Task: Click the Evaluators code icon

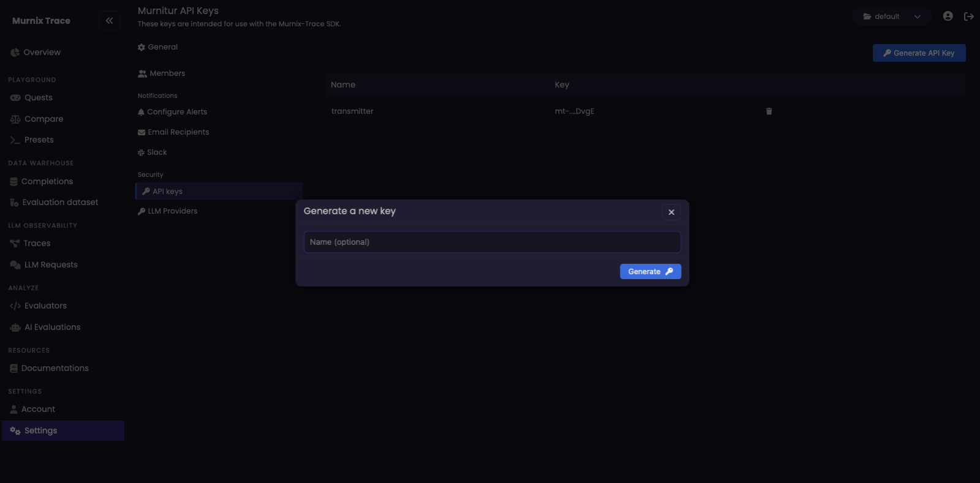Action: point(15,306)
